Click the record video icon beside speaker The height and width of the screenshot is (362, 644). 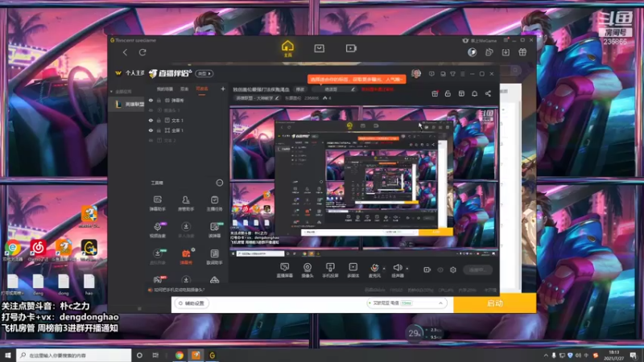tap(427, 269)
